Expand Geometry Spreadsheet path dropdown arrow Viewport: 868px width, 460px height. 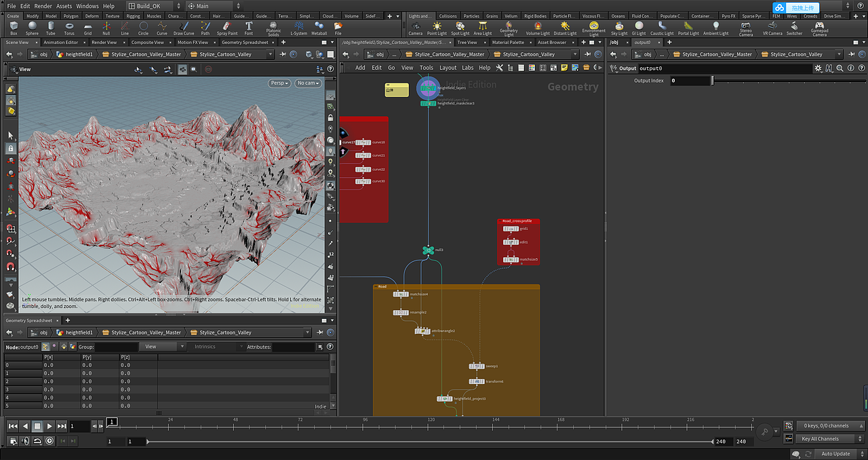(x=307, y=332)
